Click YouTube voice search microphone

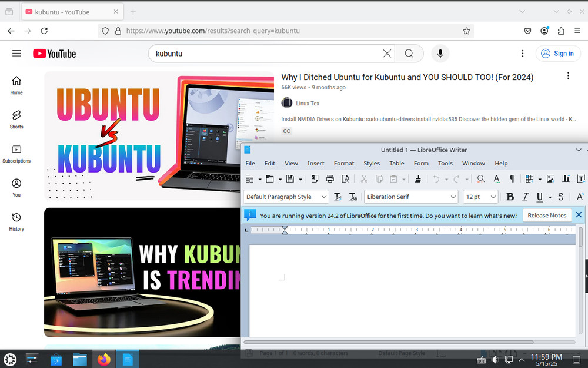[440, 54]
